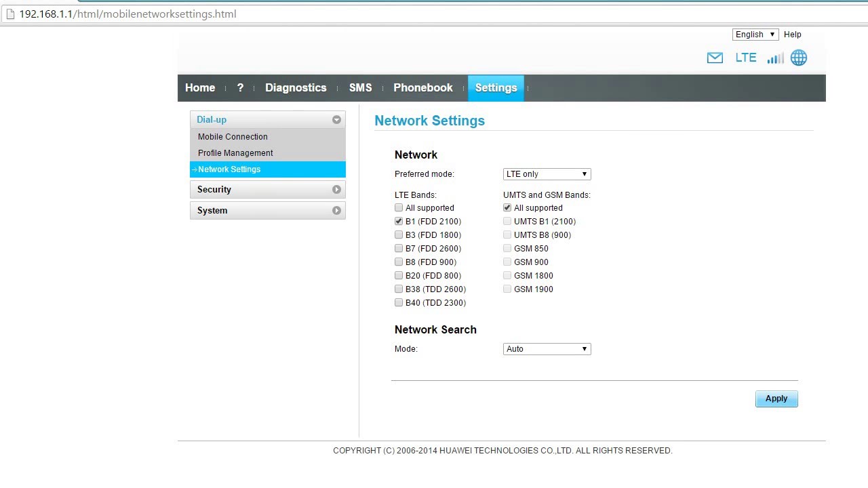Image resolution: width=868 pixels, height=488 pixels.
Task: Click the GSM 900 checkbox
Action: 507,262
